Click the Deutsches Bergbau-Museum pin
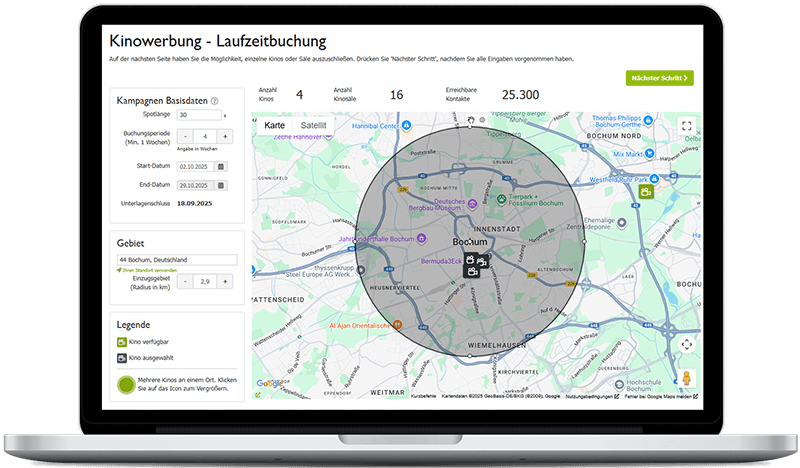Image resolution: width=800 pixels, height=468 pixels. click(472, 204)
